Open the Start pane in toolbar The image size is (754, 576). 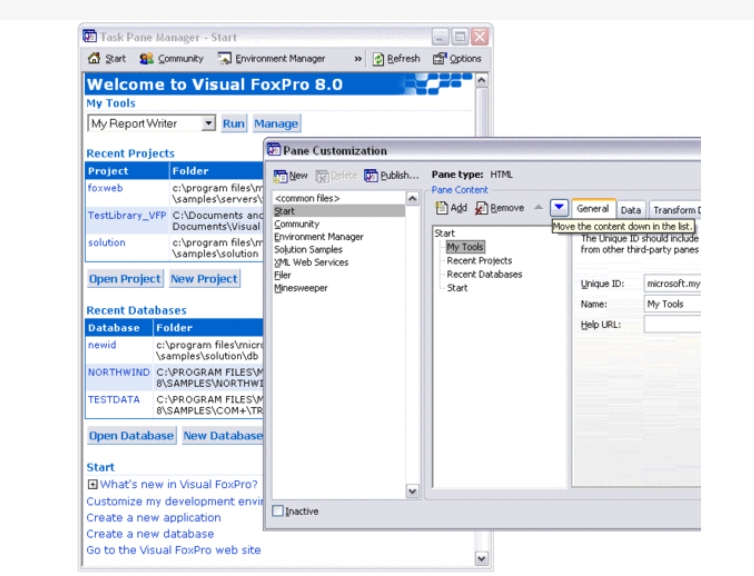pos(107,59)
